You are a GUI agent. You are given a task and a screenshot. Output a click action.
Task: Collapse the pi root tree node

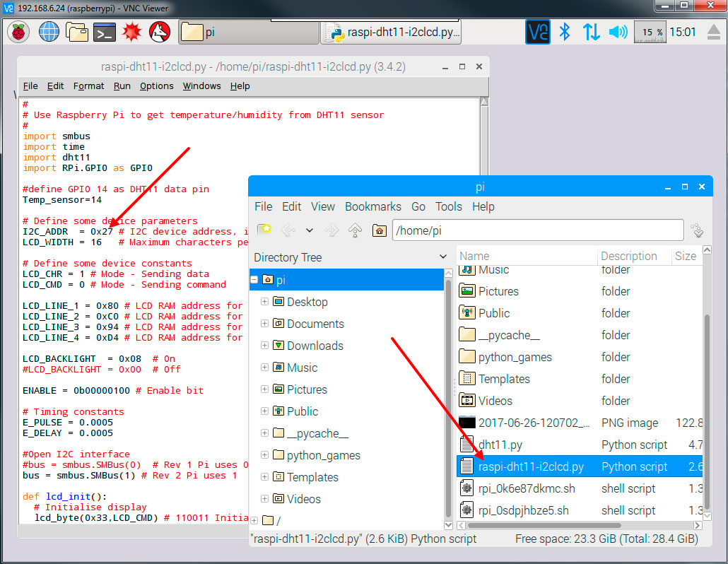[x=255, y=280]
